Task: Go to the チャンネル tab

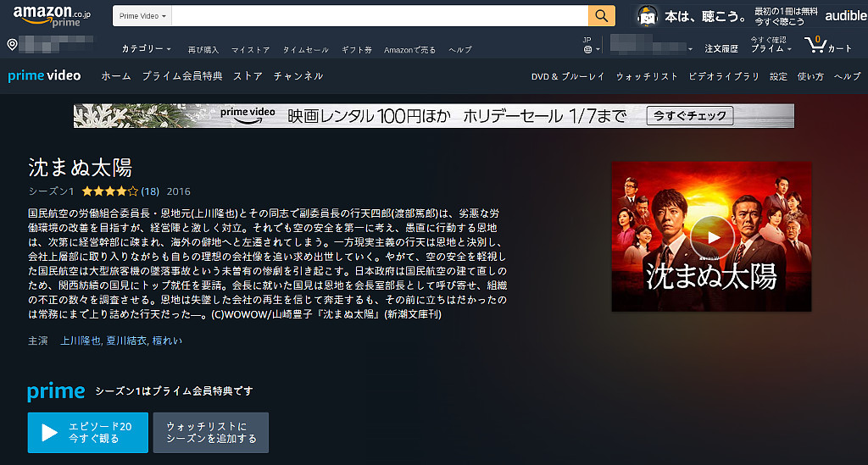Action: (x=298, y=76)
